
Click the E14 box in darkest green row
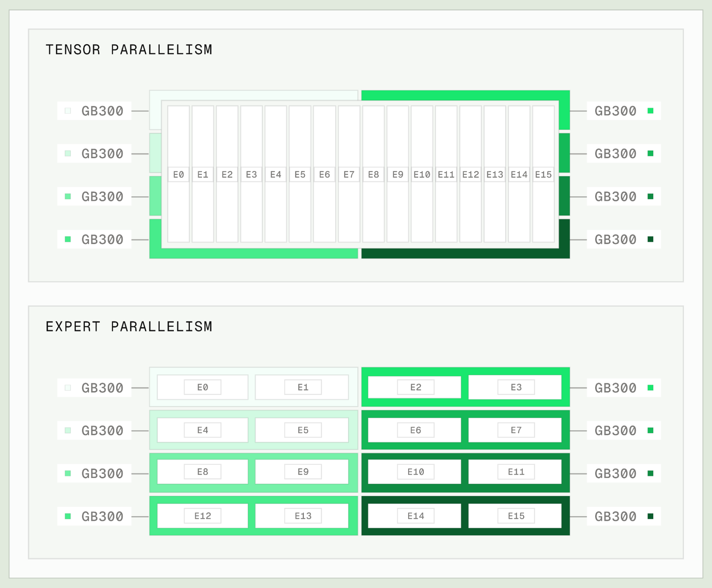pyautogui.click(x=415, y=516)
